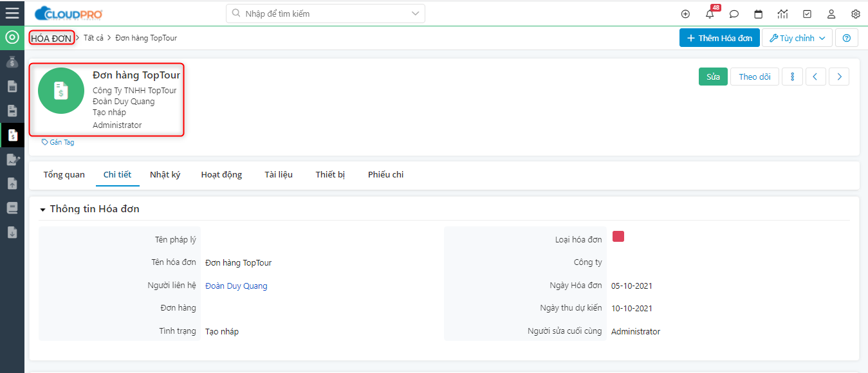Click the Tất cả breadcrumb link
The image size is (868, 373).
93,38
